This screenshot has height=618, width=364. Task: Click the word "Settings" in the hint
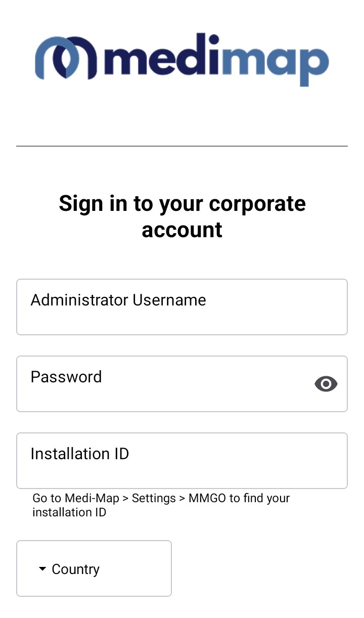pyautogui.click(x=154, y=498)
